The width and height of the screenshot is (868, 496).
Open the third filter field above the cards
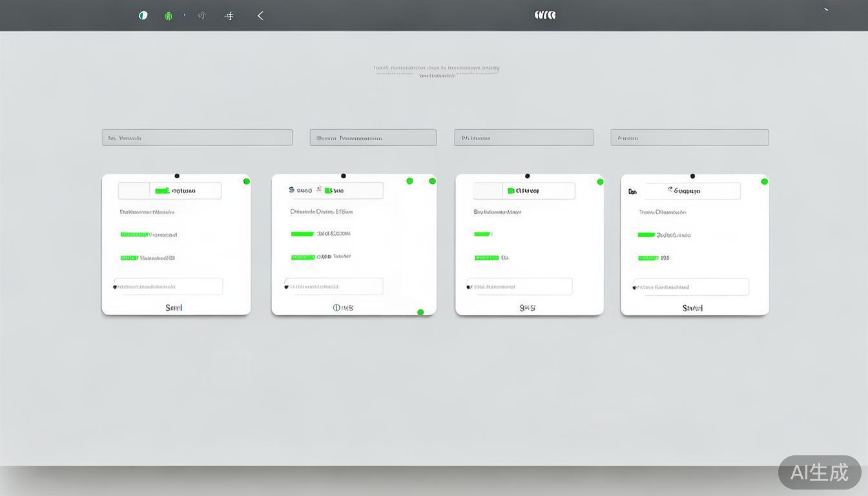coord(524,138)
